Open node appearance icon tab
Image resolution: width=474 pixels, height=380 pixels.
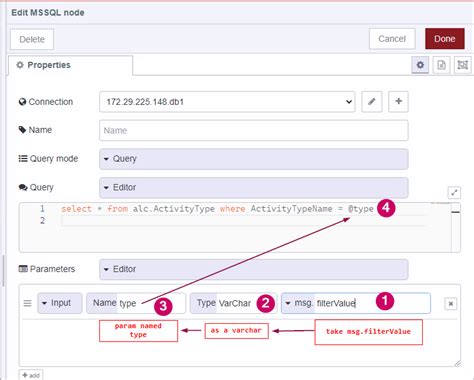[463, 65]
